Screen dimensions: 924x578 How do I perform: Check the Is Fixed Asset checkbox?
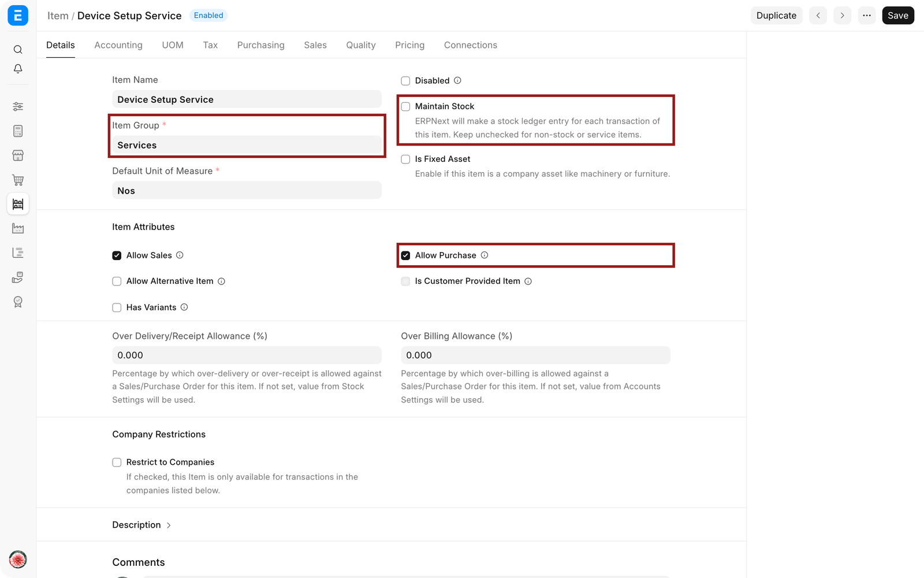[405, 159]
